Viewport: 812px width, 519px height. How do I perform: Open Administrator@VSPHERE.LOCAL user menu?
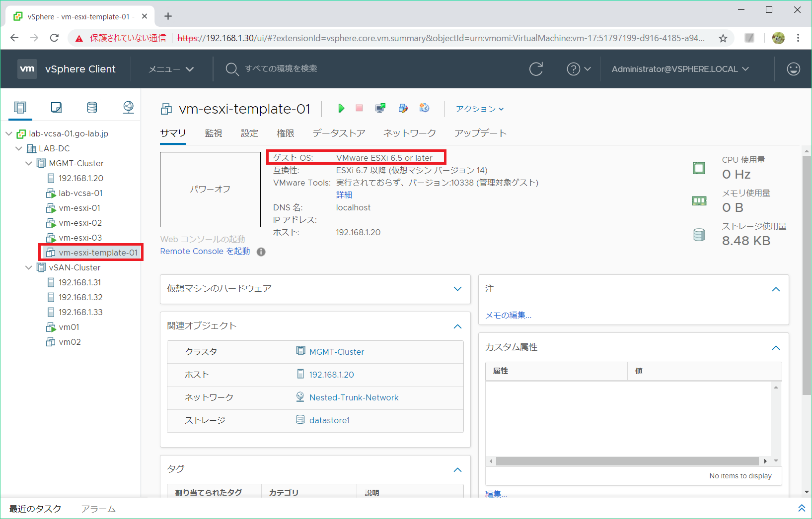(680, 69)
